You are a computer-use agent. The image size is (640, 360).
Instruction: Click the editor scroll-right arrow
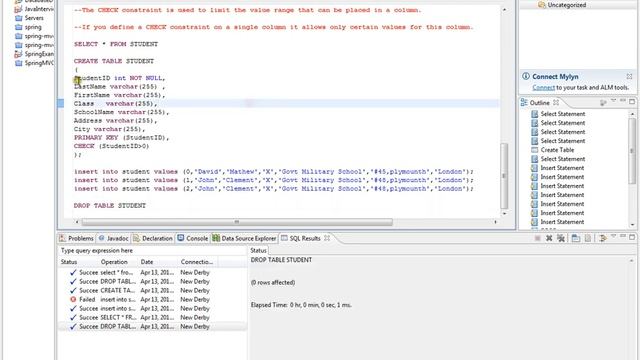[496, 222]
